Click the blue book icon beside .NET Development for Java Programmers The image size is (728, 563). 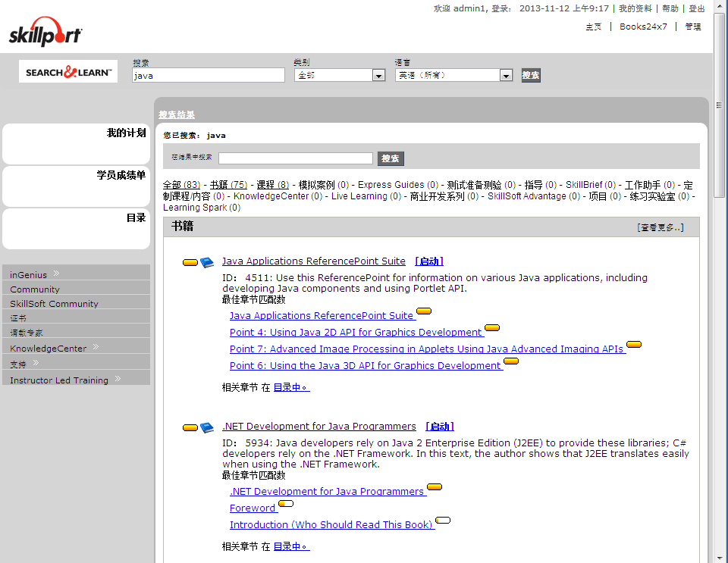pos(207,427)
